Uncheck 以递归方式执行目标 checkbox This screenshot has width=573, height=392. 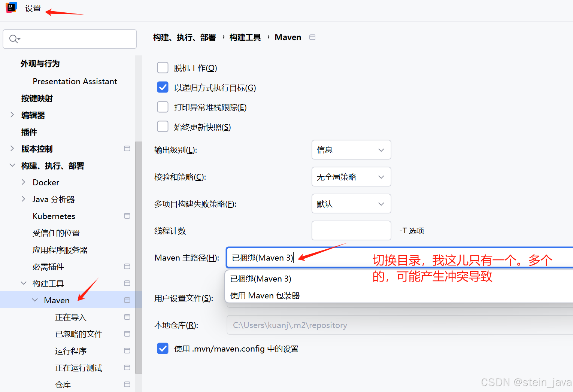pos(163,87)
